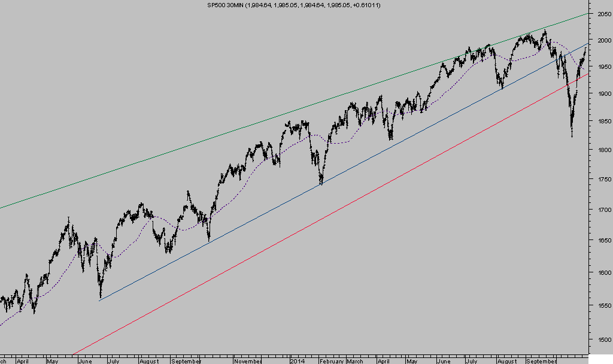Click the 2014 year label on time axis
Screen dimensions: 613x364
pos(298,361)
